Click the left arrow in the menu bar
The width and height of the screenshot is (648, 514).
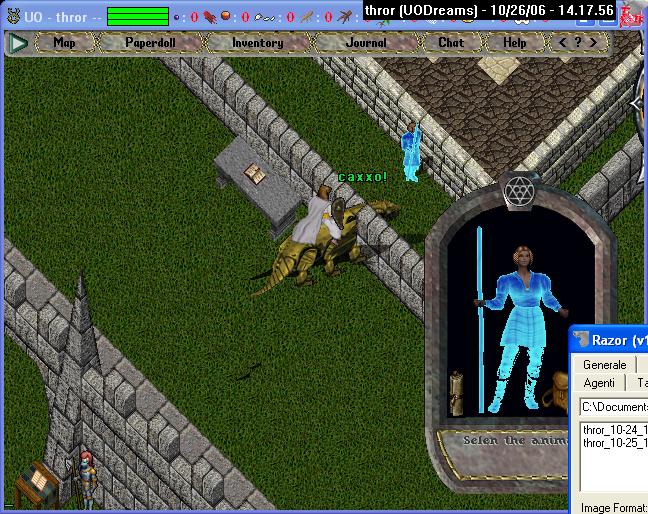tap(562, 42)
